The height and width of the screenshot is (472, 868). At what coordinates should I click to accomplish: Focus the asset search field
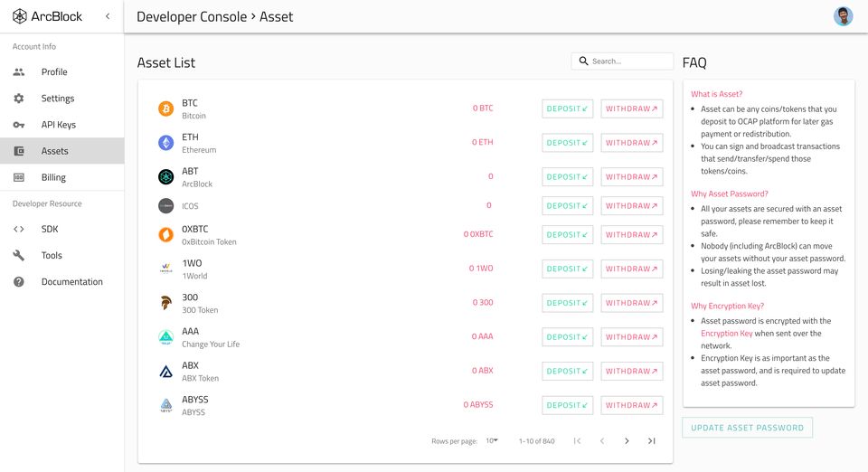[x=628, y=61]
